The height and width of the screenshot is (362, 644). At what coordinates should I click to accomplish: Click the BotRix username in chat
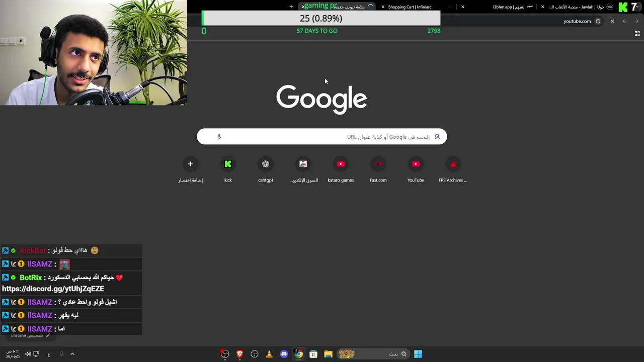31,278
